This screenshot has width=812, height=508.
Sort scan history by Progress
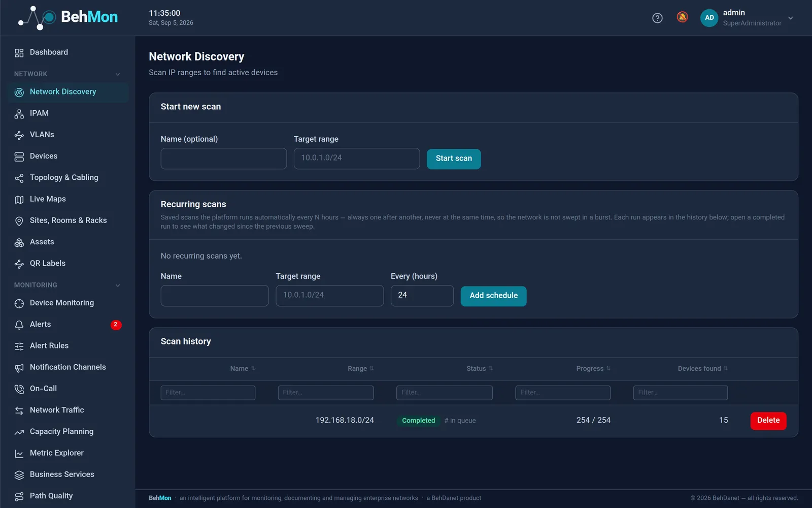pos(593,369)
